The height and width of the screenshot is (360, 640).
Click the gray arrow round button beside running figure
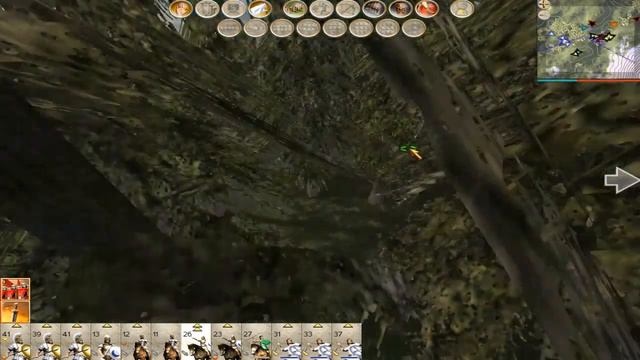pos(348,8)
